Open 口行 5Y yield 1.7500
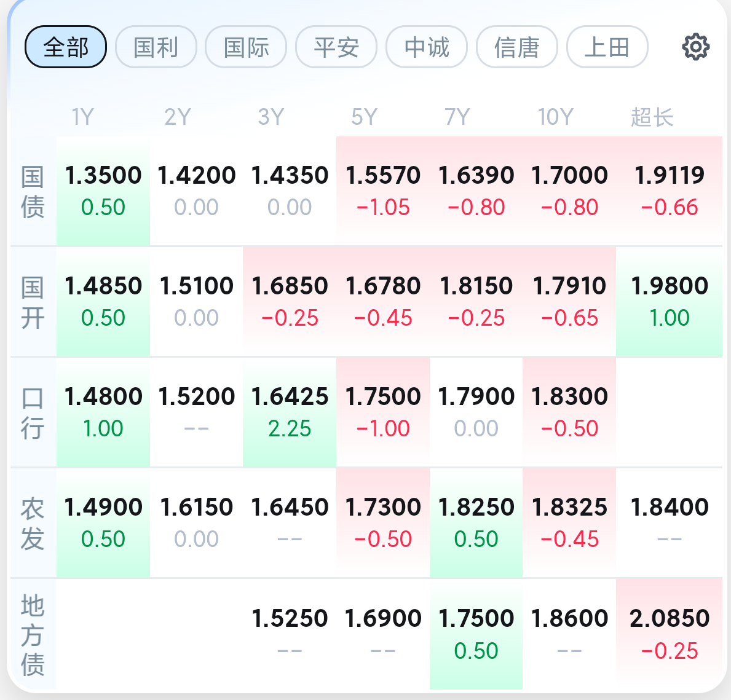Image resolution: width=731 pixels, height=700 pixels. tap(383, 412)
